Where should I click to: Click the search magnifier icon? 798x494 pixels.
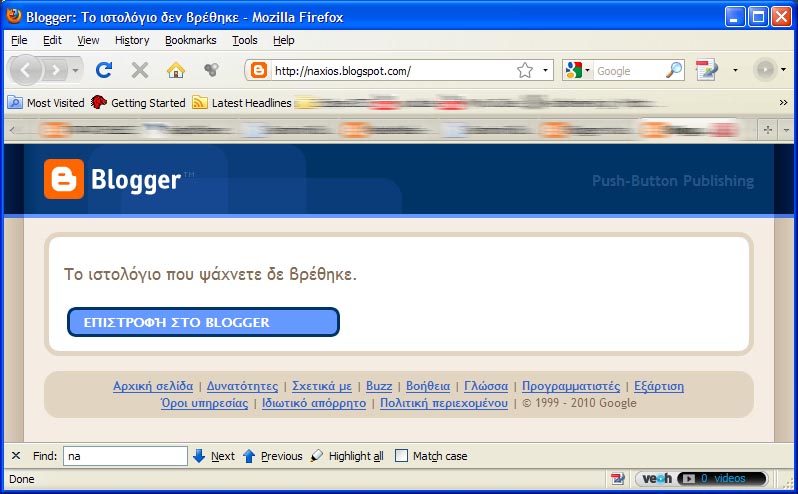pos(674,70)
